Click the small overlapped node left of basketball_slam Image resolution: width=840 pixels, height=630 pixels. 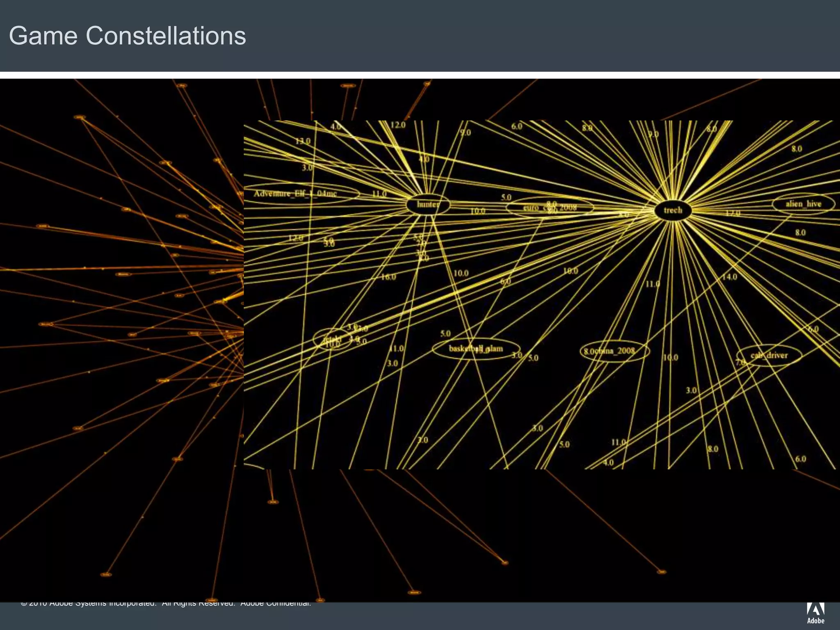(x=332, y=340)
